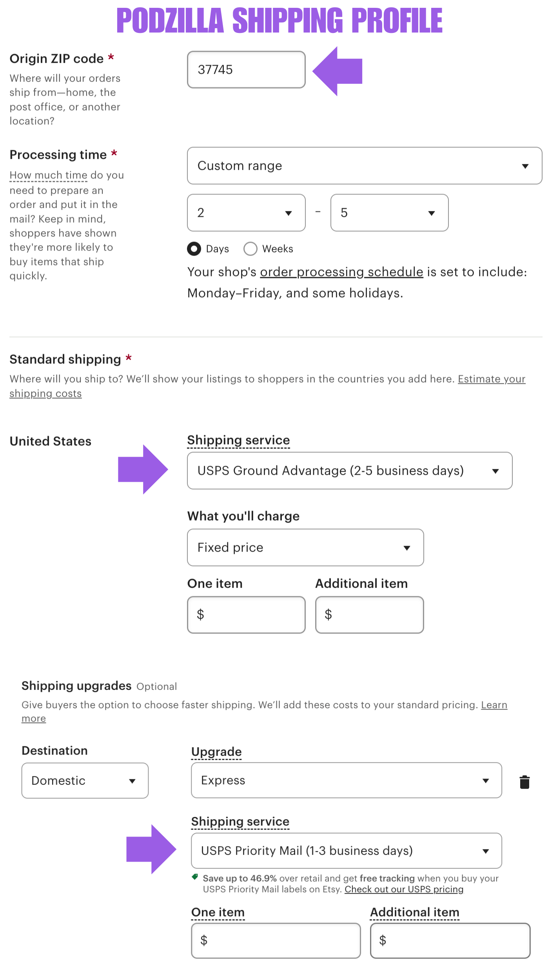Open the Fixed price charge dropdown

point(305,547)
